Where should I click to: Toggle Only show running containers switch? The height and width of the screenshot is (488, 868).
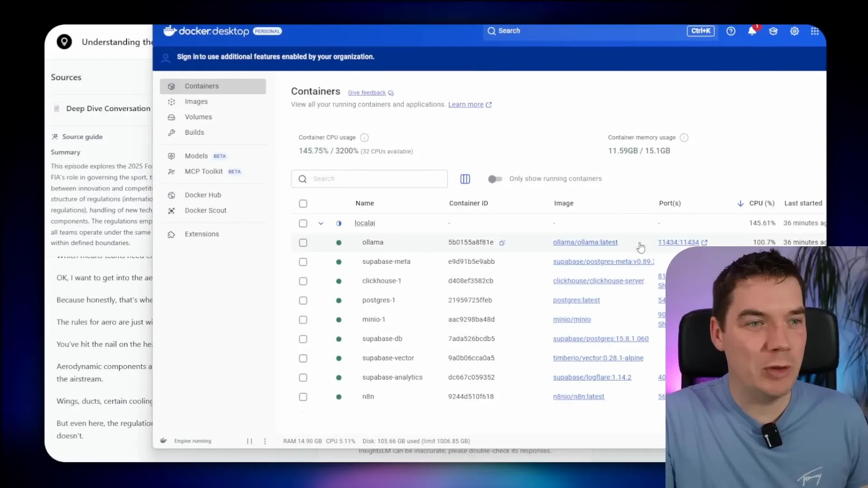pos(495,179)
